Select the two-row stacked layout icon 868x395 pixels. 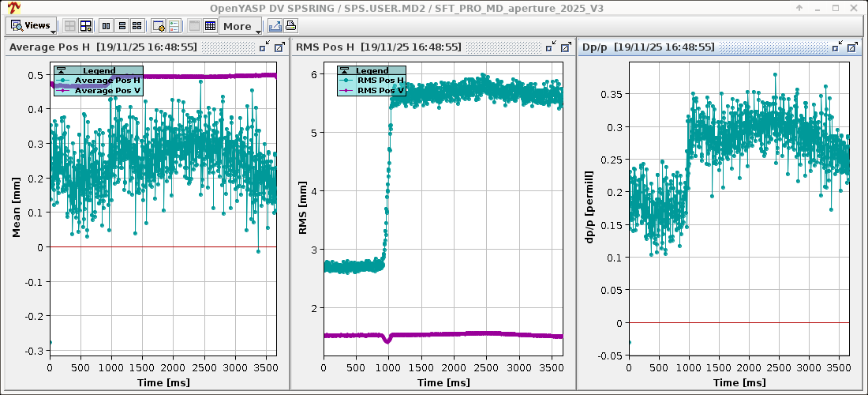click(x=122, y=26)
